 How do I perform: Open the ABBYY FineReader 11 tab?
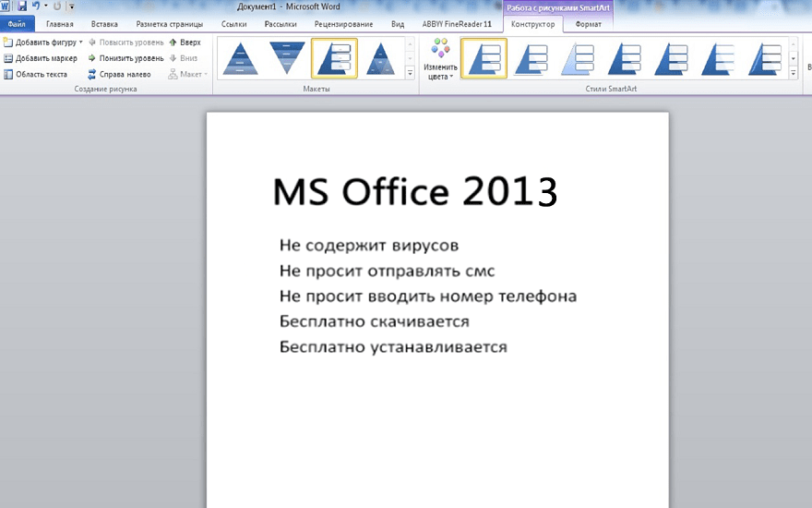click(457, 24)
